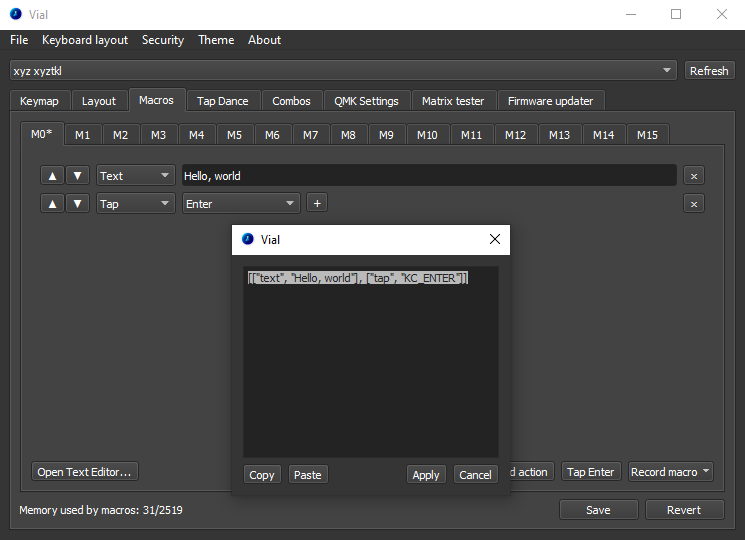Viewport: 745px width, 540px height.
Task: Click the Vial icon in dialog title bar
Action: [x=248, y=239]
